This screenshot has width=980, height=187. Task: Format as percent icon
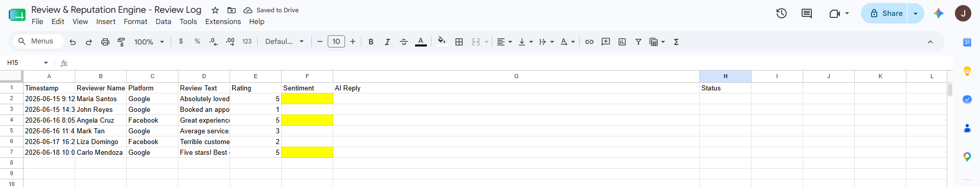(x=197, y=41)
